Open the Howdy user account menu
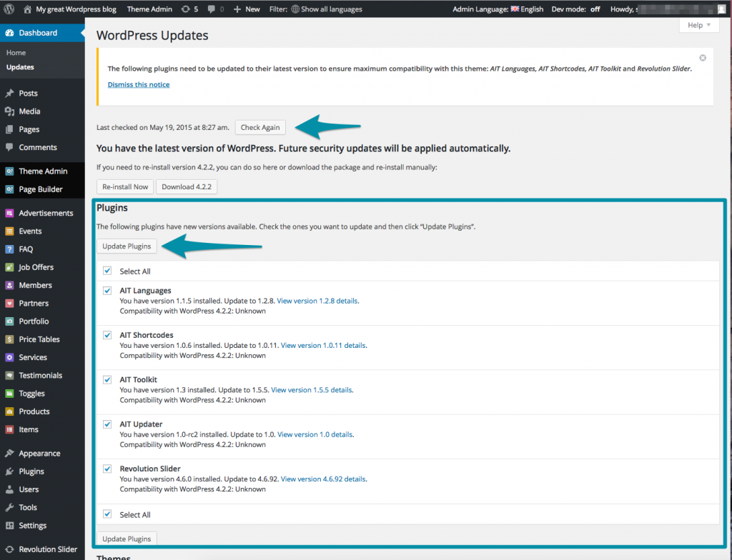The height and width of the screenshot is (560, 732). point(668,9)
